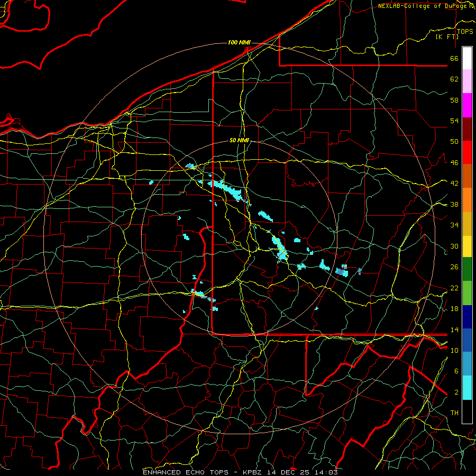476x476 pixels.
Task: Pick the cyan legend swatch
Action: coord(467,388)
